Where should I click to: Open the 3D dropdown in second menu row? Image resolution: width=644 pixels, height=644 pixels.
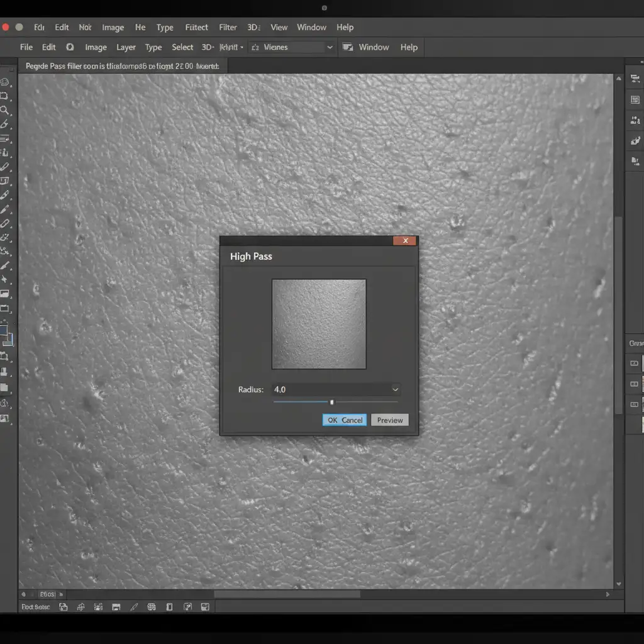[209, 47]
